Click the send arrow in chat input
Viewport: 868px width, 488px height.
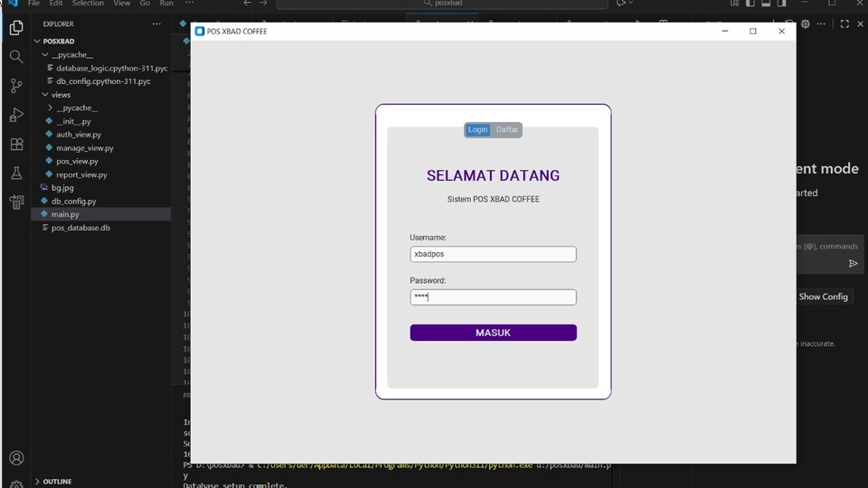click(853, 264)
